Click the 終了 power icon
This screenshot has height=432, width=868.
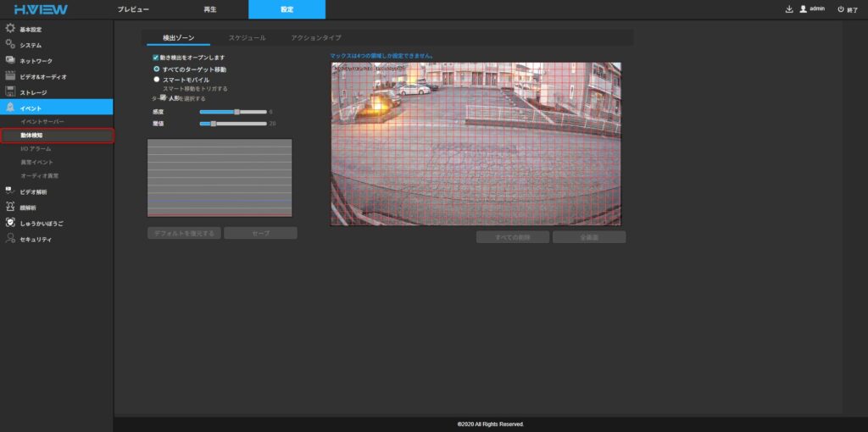pyautogui.click(x=840, y=9)
